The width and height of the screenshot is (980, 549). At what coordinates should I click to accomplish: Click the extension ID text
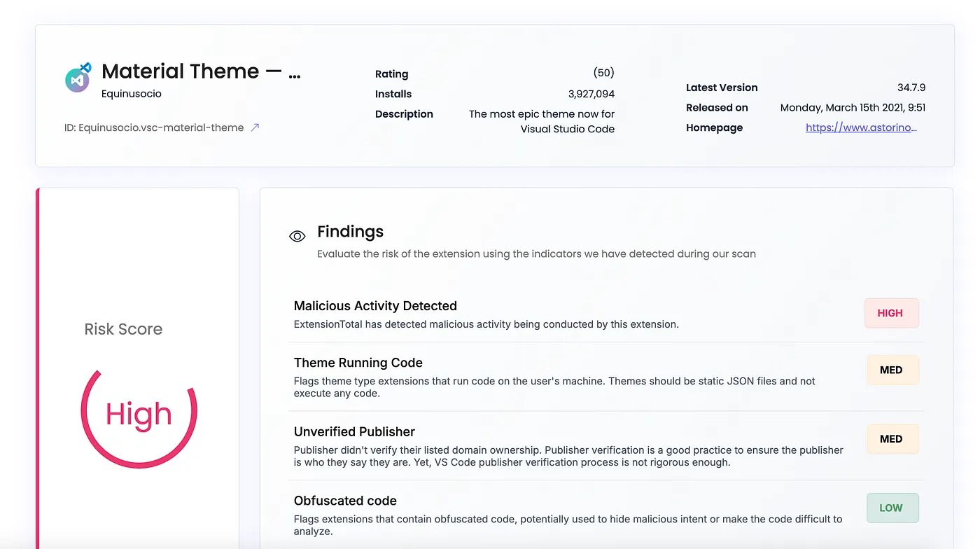click(x=154, y=127)
